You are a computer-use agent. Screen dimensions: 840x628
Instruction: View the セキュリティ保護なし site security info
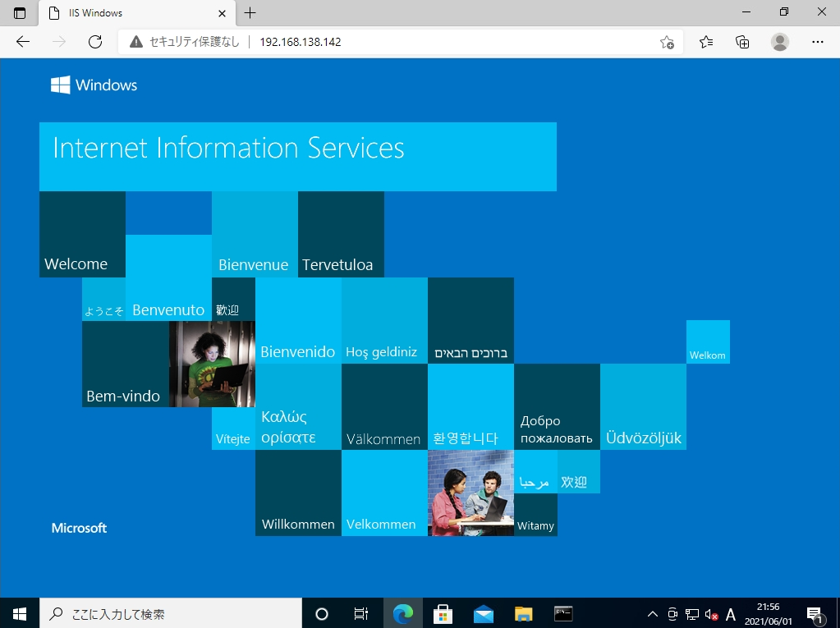(x=185, y=42)
